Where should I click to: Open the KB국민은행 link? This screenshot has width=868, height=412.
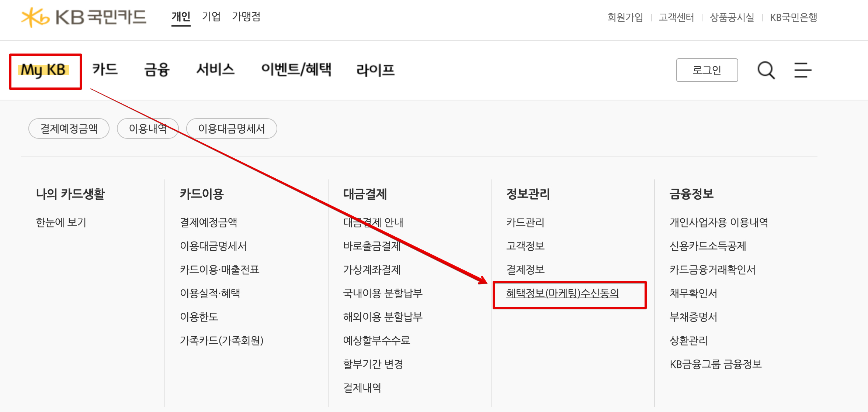pos(794,17)
